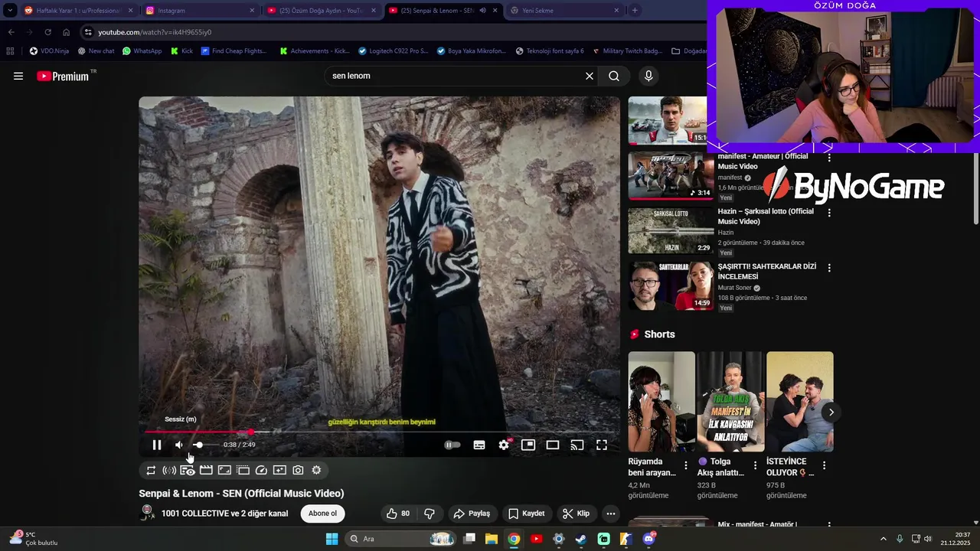Reload the page
Screen dimensions: 980x551
point(47,32)
